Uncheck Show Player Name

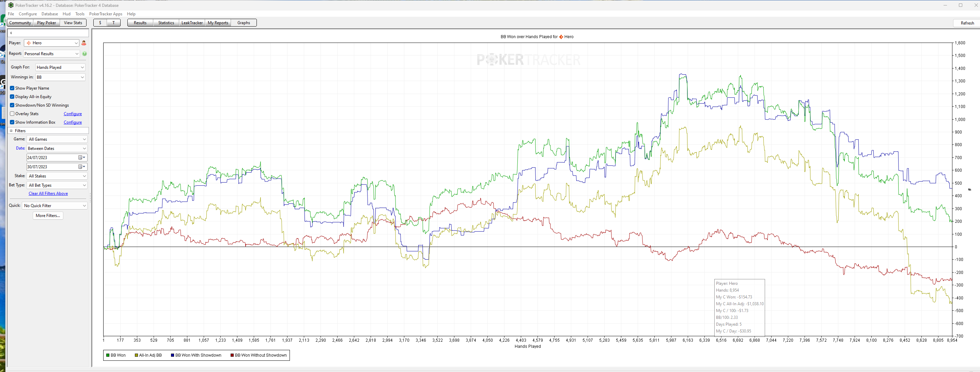[x=12, y=88]
